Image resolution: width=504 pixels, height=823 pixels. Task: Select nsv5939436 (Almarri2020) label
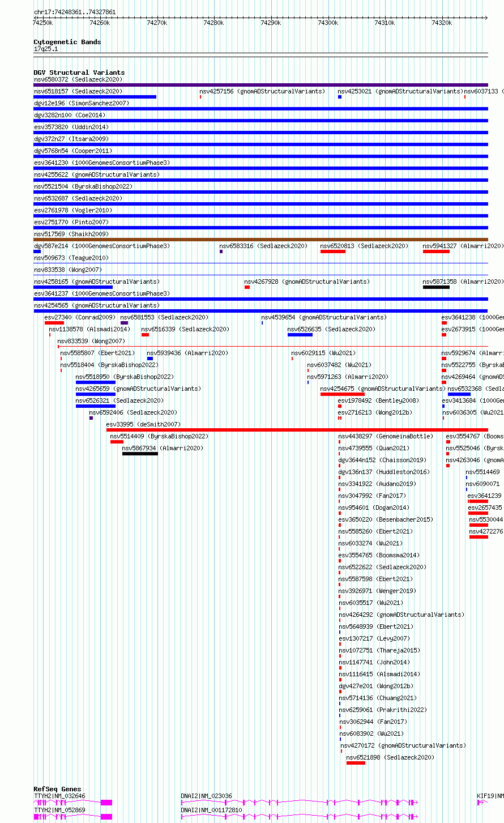coord(188,353)
